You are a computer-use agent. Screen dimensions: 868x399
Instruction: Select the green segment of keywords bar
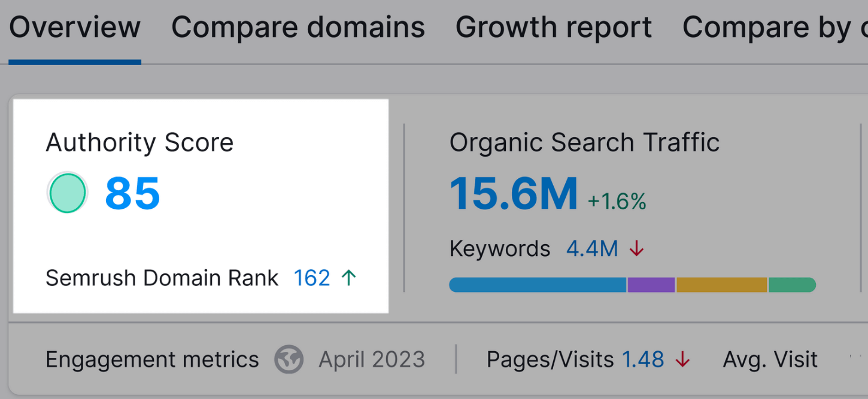pos(792,285)
